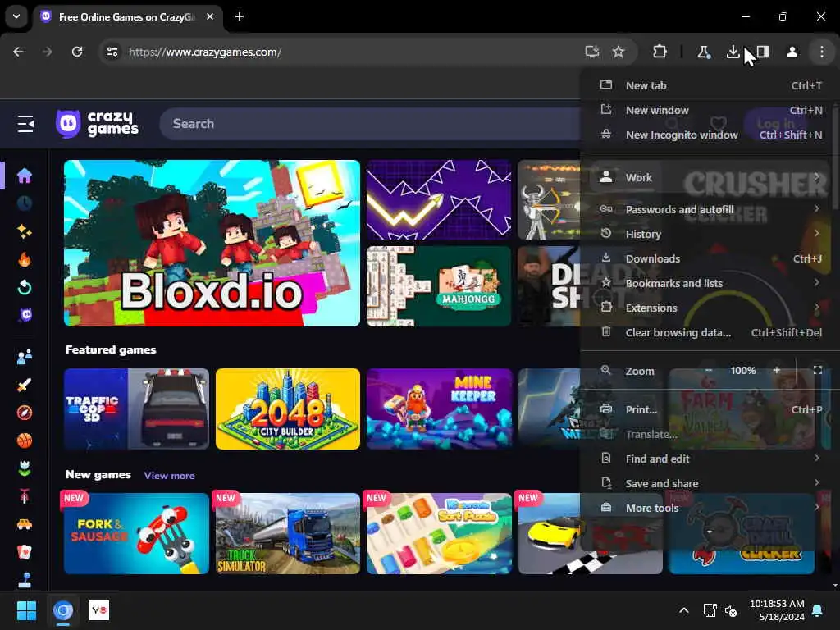Viewport: 840px width, 630px height.
Task: Bookmark this tab with star icon
Action: (x=619, y=52)
